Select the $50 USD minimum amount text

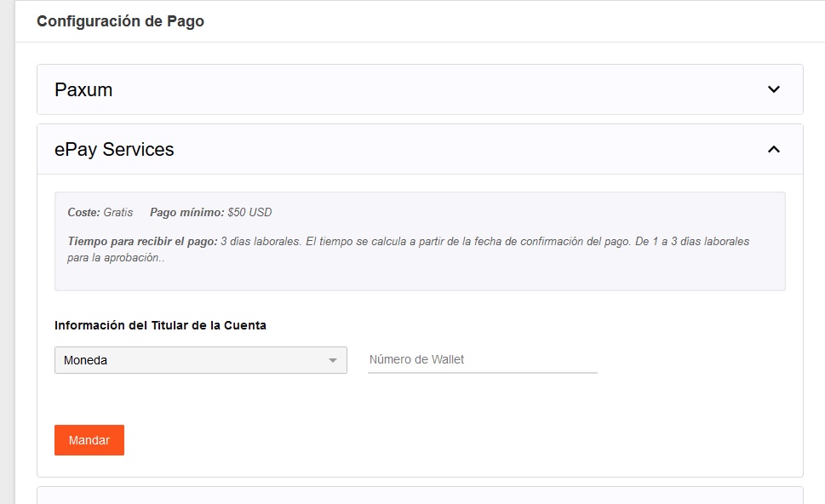[250, 212]
